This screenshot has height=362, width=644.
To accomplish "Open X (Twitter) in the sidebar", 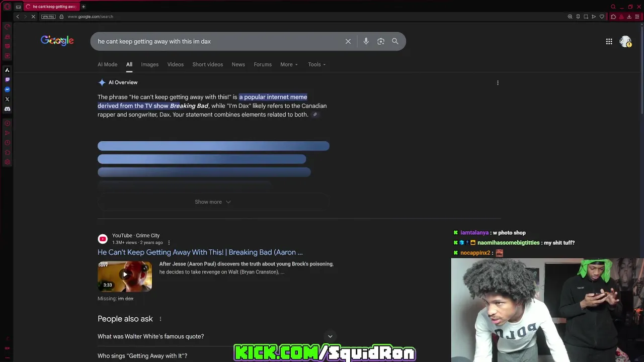I will tap(7, 99).
